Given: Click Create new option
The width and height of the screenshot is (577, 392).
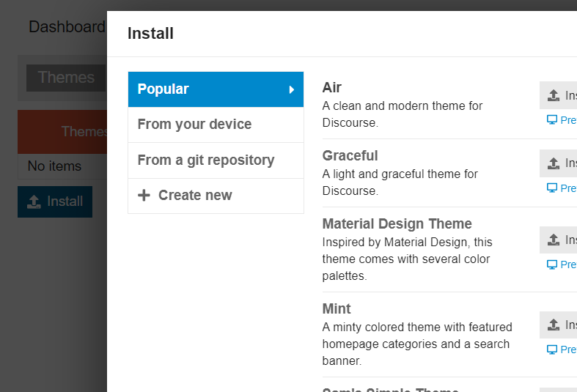Looking at the screenshot, I should tap(216, 196).
